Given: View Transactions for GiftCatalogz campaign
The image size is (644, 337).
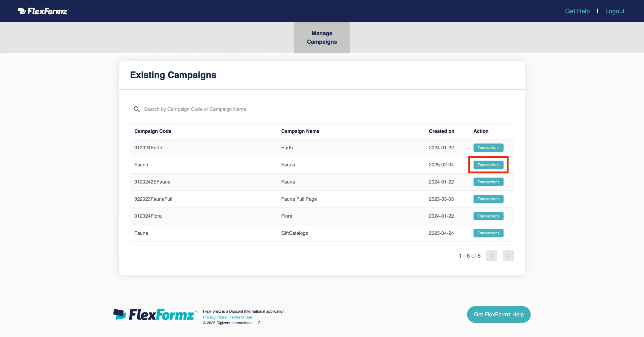Looking at the screenshot, I should 488,233.
